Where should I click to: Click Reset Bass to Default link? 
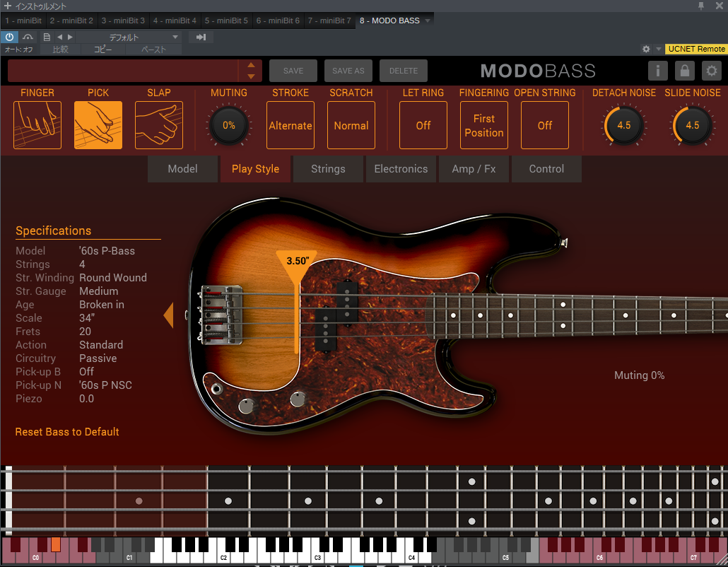(x=67, y=432)
